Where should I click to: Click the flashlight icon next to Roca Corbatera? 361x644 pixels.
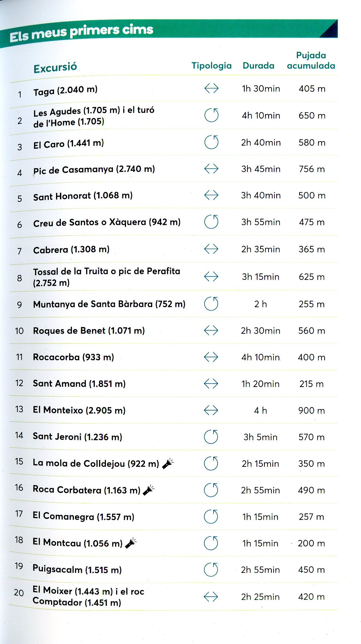[149, 490]
